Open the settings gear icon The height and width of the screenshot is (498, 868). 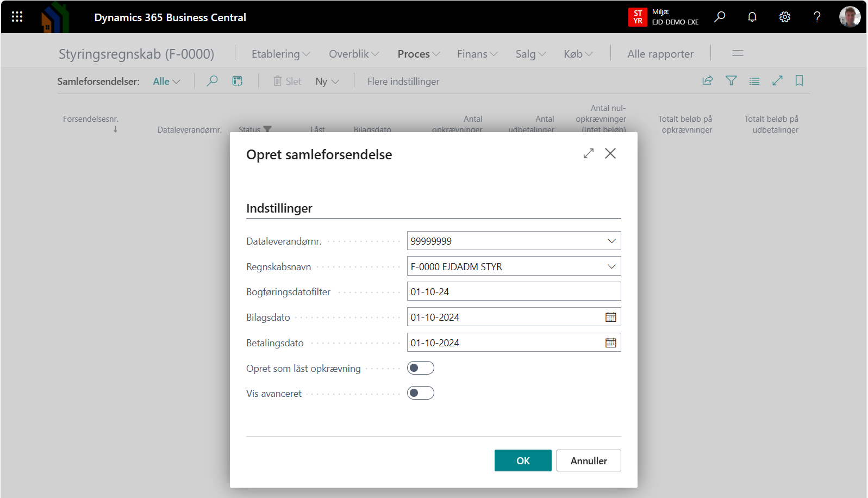click(x=784, y=17)
